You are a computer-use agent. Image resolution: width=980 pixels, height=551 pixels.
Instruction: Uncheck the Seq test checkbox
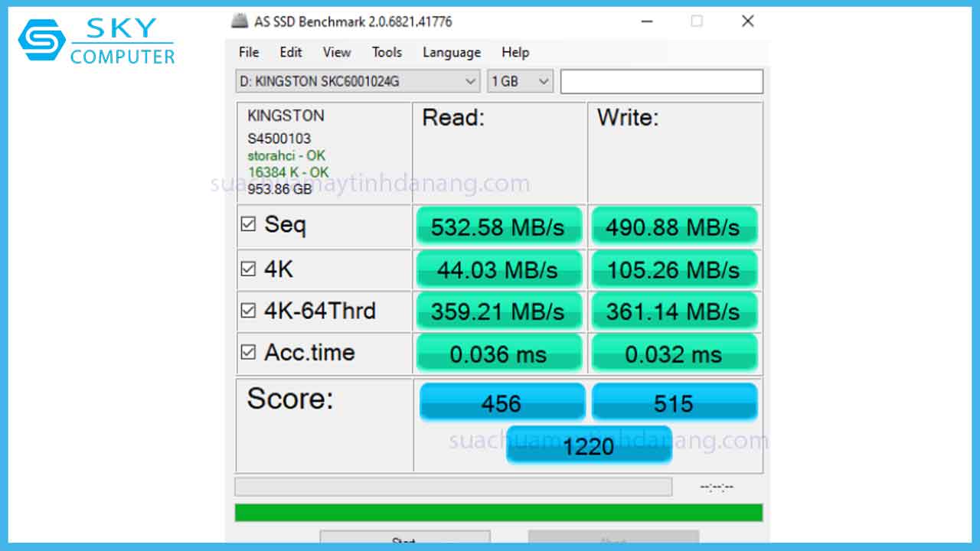(248, 224)
